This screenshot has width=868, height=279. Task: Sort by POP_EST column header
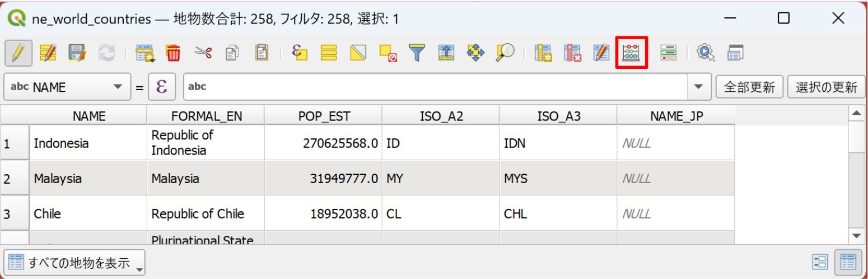(x=324, y=116)
